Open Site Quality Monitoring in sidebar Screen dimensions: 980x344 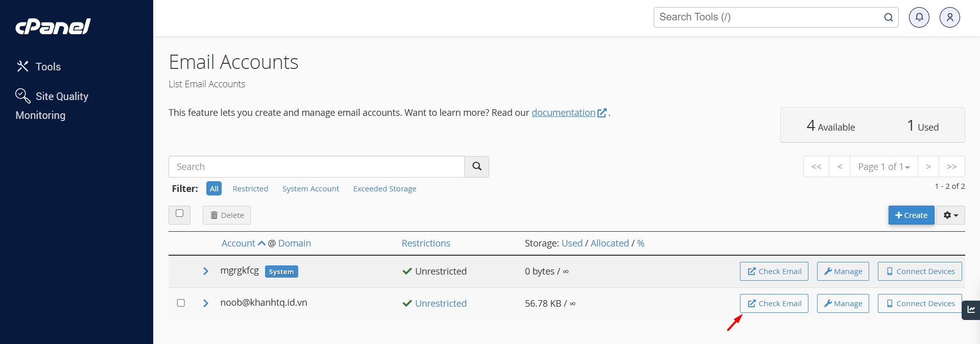(x=52, y=105)
